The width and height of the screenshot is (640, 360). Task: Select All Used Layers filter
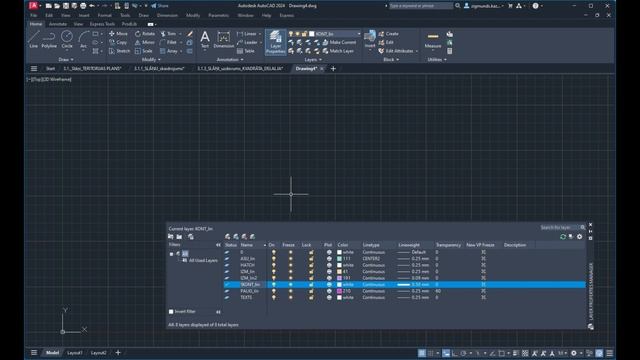(x=203, y=260)
